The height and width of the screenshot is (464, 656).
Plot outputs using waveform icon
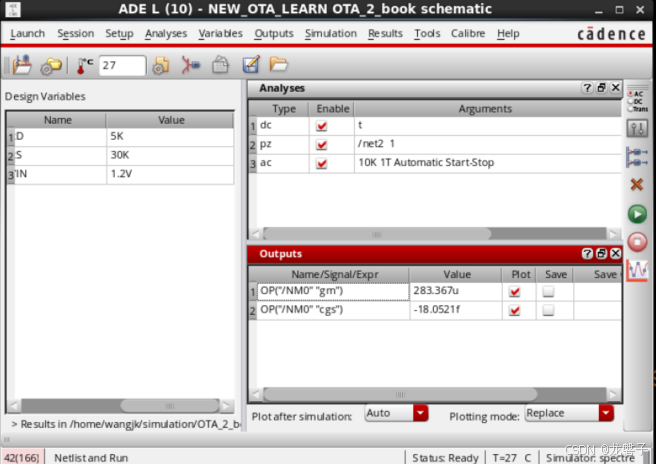pyautogui.click(x=637, y=270)
